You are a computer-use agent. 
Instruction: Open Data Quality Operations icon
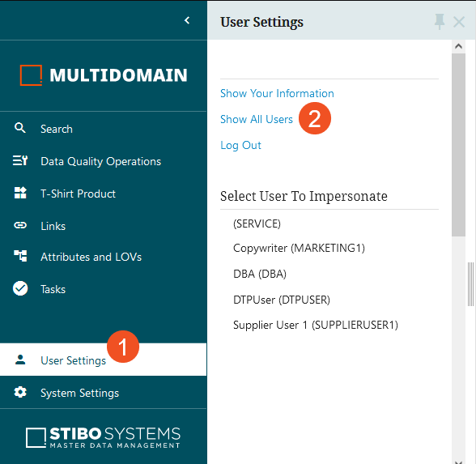pyautogui.click(x=20, y=160)
